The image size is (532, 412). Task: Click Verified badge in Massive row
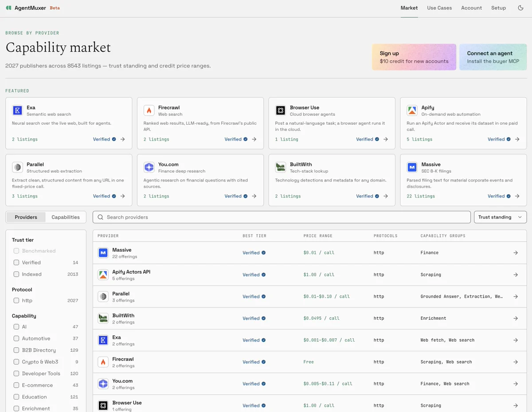254,253
